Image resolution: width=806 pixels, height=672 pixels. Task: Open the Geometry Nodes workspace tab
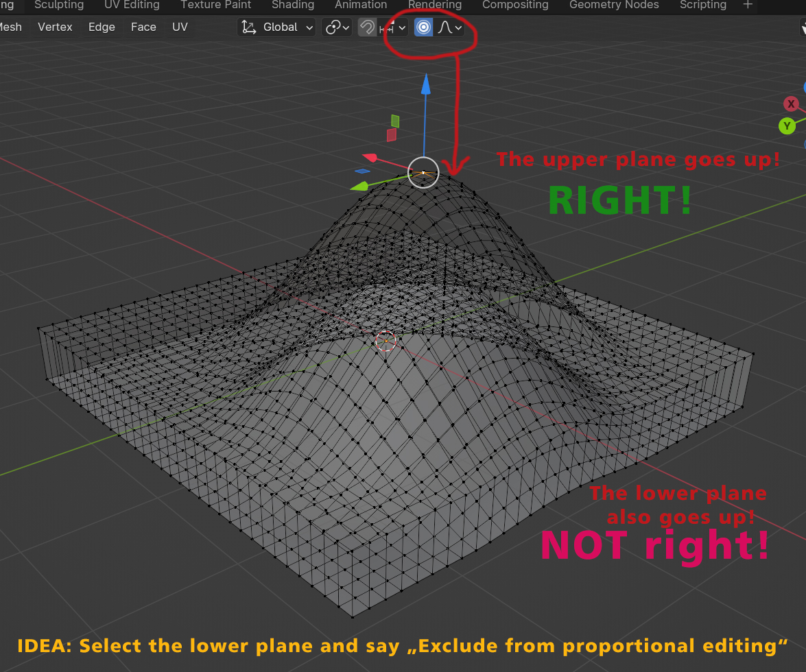tap(614, 5)
